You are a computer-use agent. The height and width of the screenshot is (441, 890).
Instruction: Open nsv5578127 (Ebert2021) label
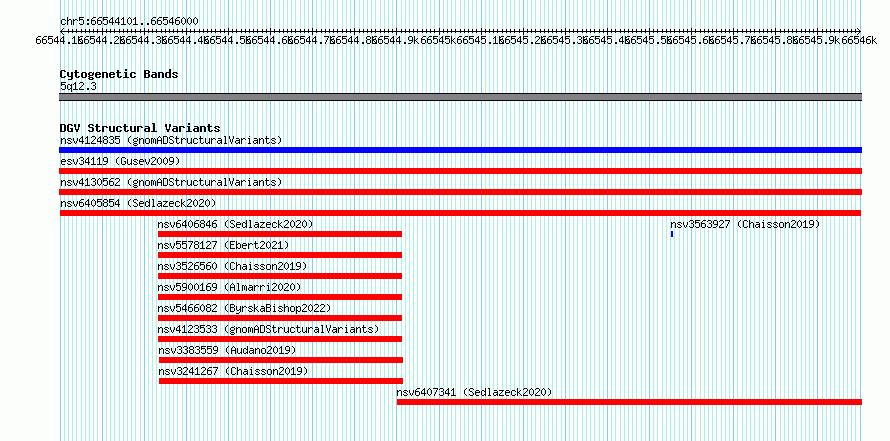click(223, 245)
